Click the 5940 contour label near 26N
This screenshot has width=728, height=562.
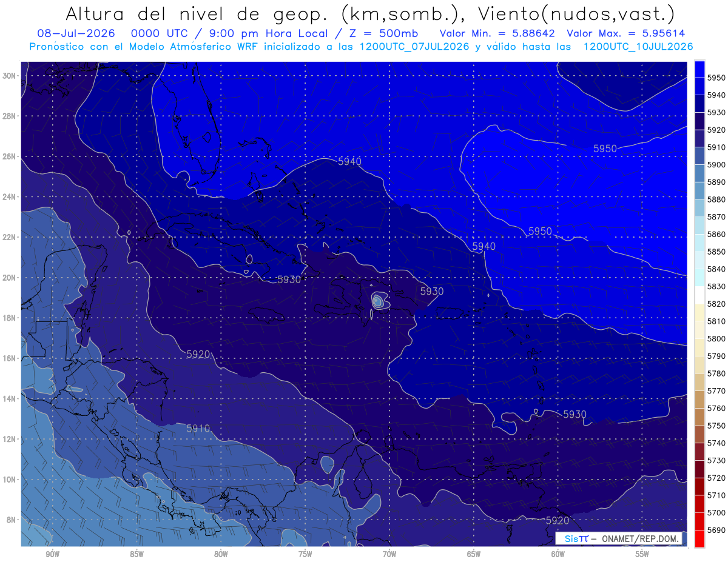click(x=350, y=161)
